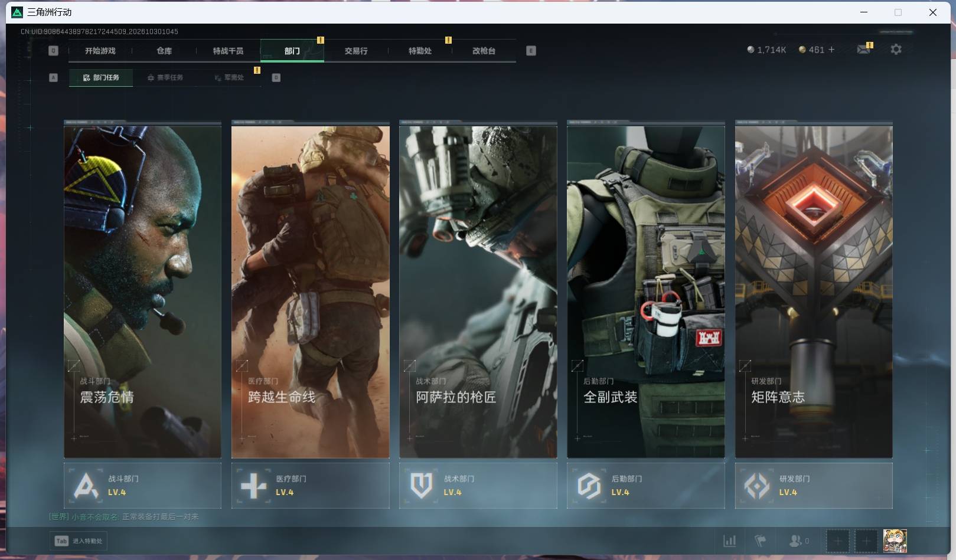Click the 战术部门 shield emblem icon
Screen dimensions: 956x560
[422, 486]
